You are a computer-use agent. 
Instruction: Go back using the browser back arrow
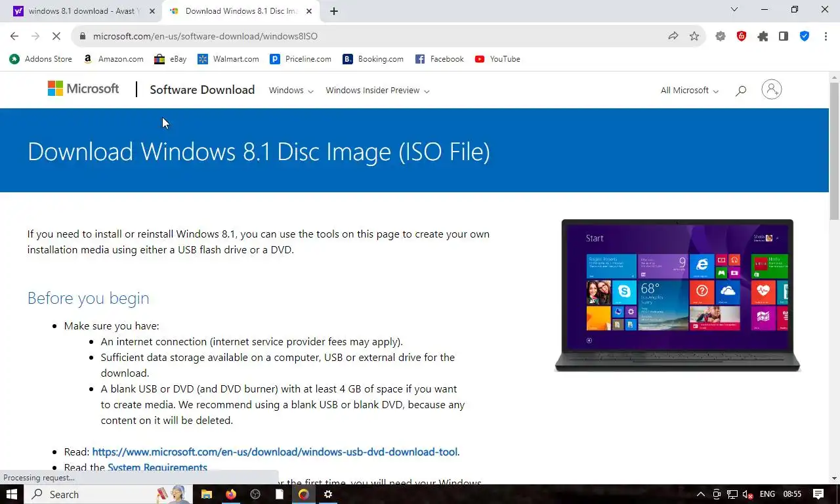click(14, 36)
